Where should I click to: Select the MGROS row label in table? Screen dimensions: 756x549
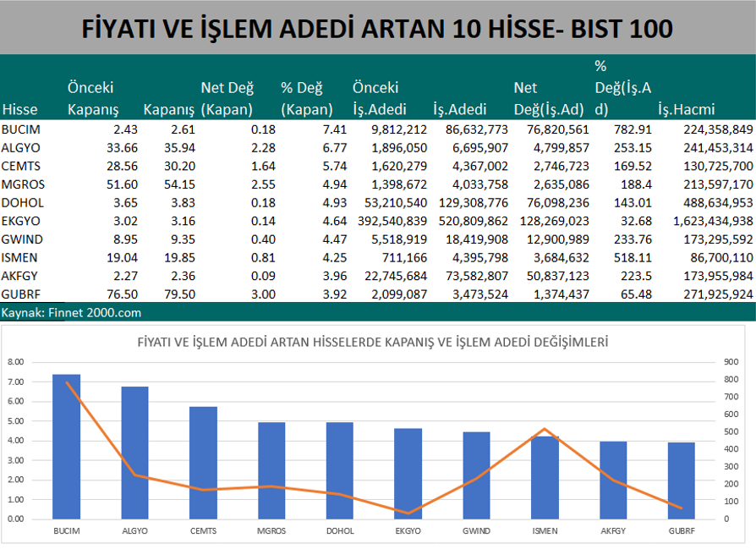pos(23,184)
